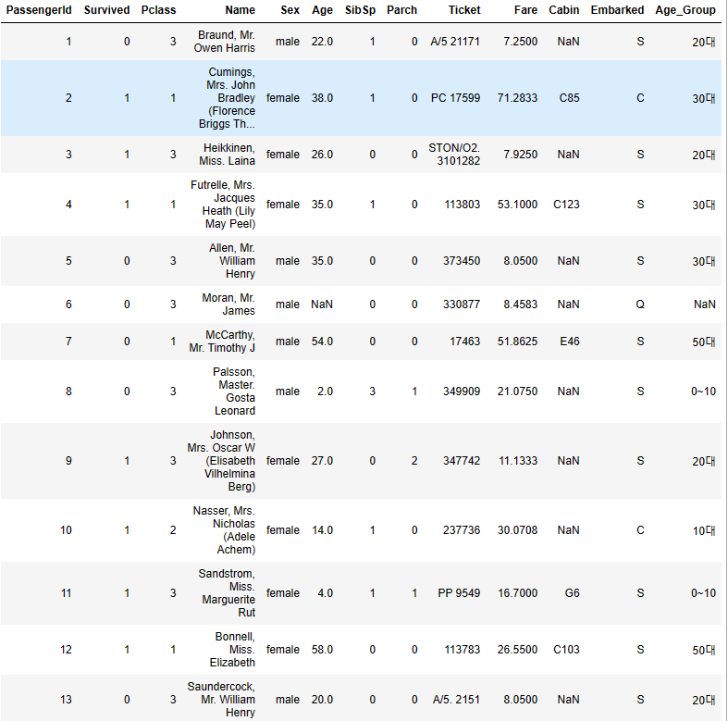Screen dimensions: 728x721
Task: Click the name Moran, Mr. James
Action: coord(228,305)
